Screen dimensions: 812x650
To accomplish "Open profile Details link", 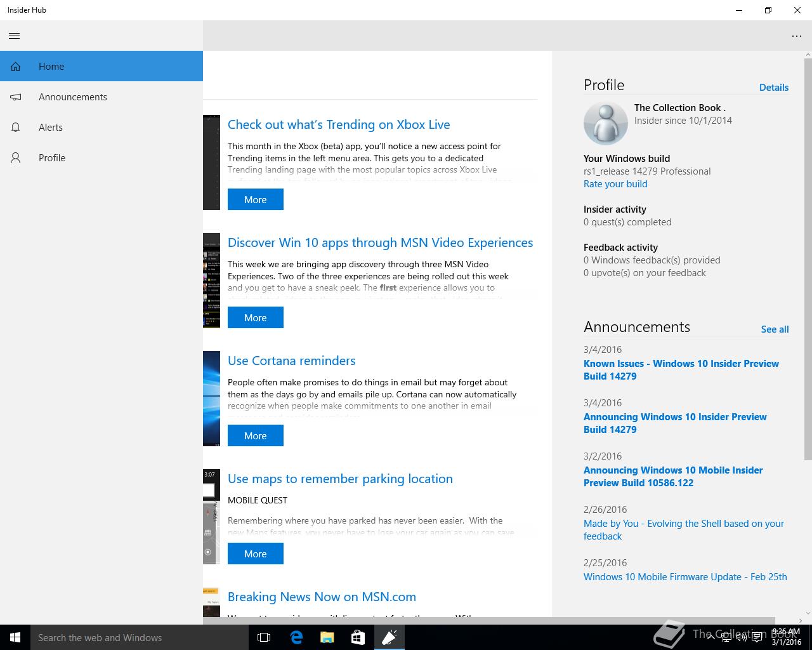I will pos(774,88).
